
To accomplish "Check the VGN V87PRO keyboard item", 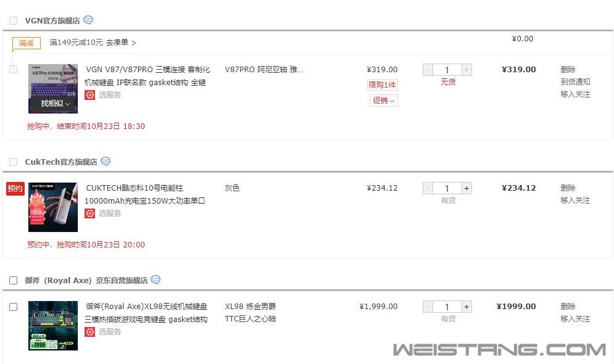I will (14, 70).
